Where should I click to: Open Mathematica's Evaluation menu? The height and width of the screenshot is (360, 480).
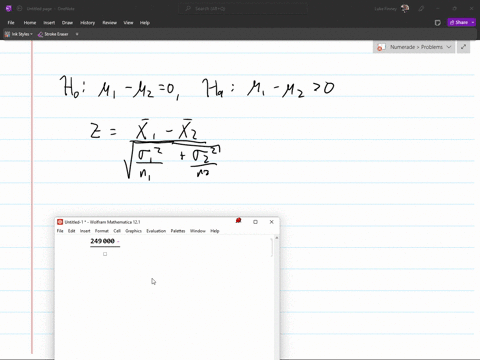coord(156,231)
